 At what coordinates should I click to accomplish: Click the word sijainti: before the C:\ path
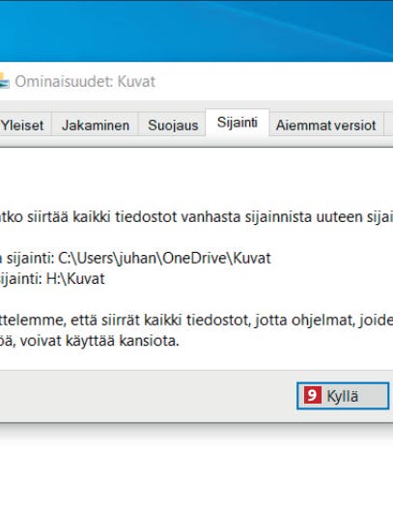coord(31,258)
